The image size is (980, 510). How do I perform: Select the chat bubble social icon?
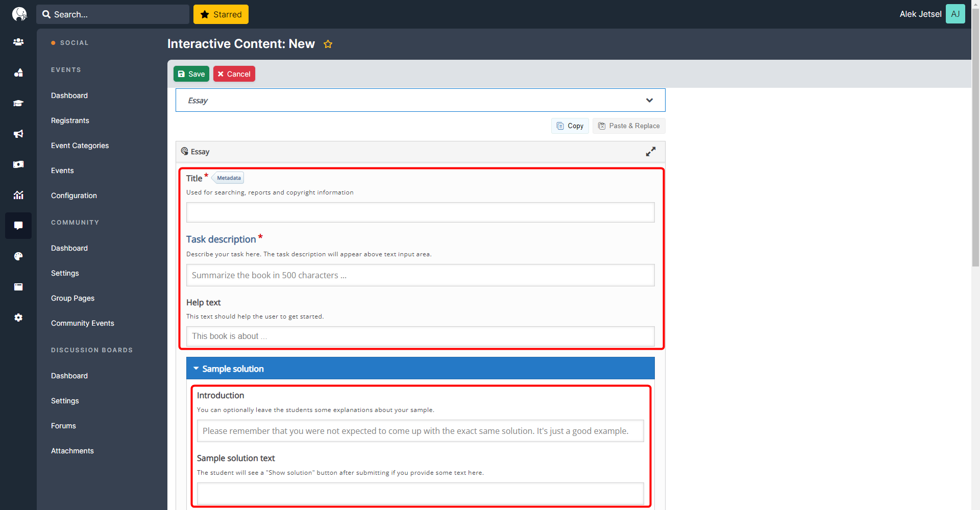18,226
